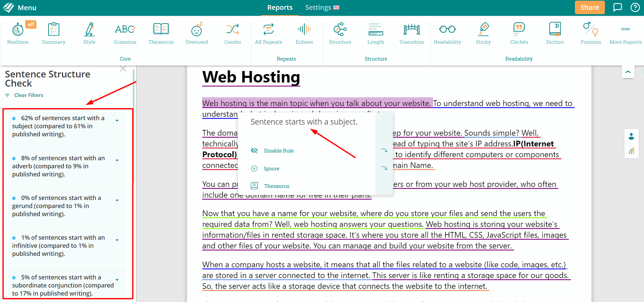Click the chat feedback icon
The height and width of the screenshot is (302, 644).
click(617, 7)
